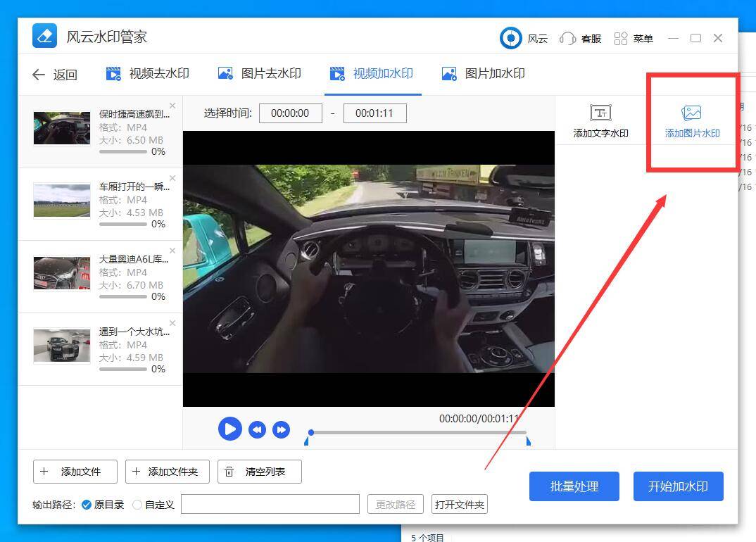Select the 自定义 output path option
Viewport: 756px width, 542px height.
click(x=137, y=505)
